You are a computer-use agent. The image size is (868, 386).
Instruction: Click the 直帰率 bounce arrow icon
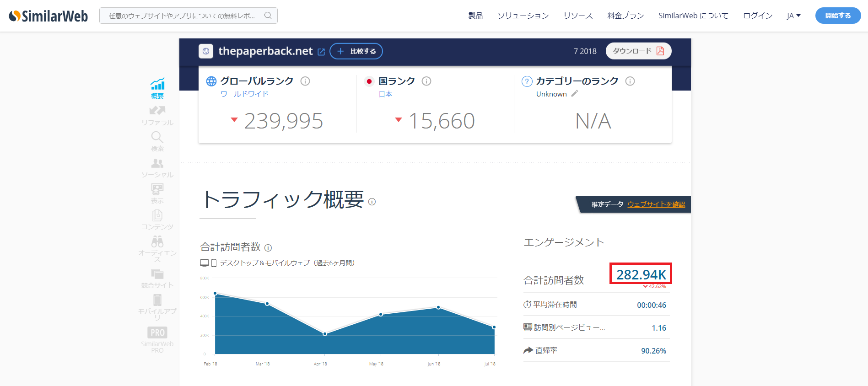pos(528,350)
